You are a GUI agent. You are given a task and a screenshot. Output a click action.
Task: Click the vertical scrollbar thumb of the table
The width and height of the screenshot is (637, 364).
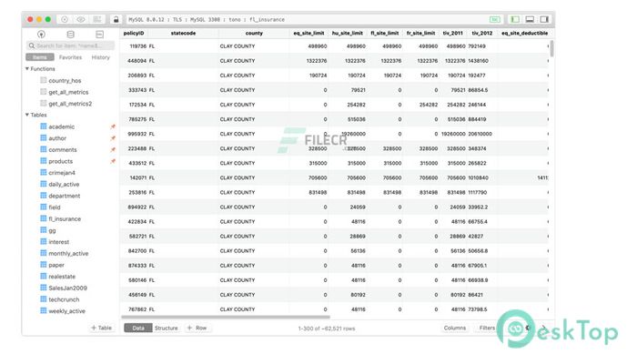pos(551,48)
